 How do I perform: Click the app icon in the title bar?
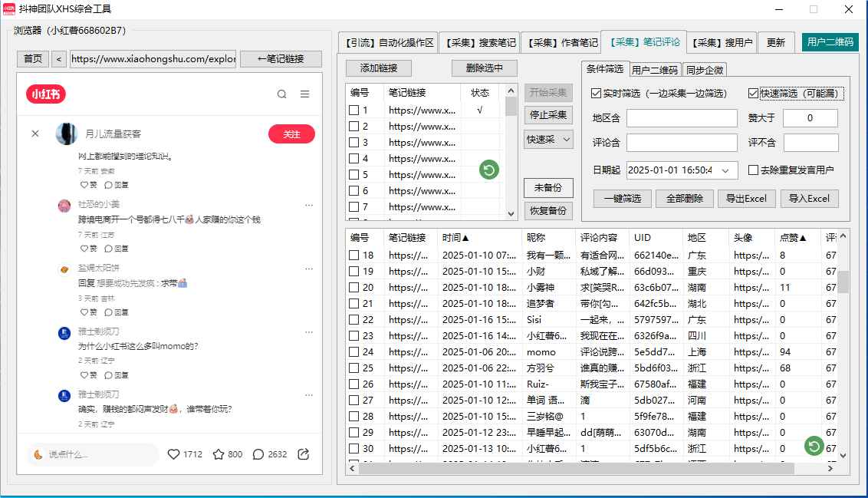click(x=10, y=10)
